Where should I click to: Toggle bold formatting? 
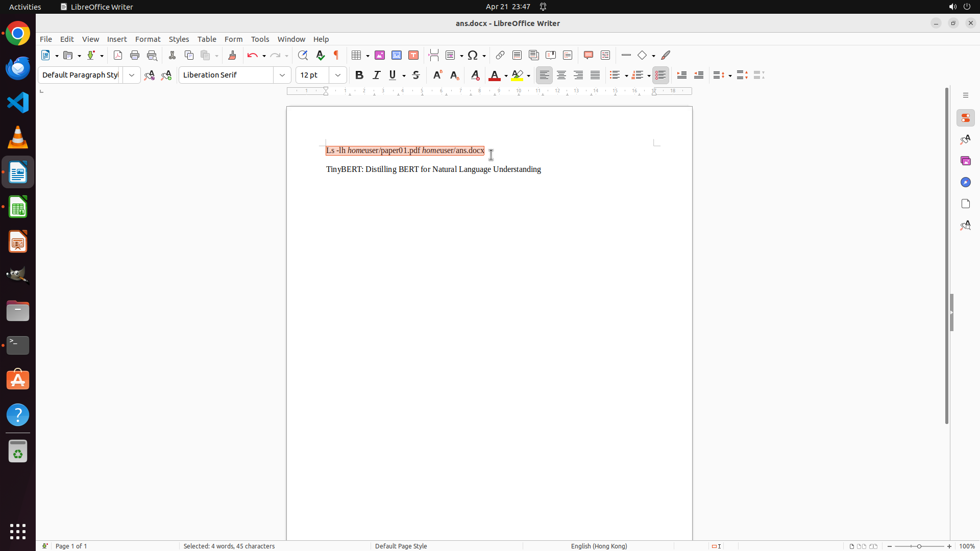pos(359,75)
